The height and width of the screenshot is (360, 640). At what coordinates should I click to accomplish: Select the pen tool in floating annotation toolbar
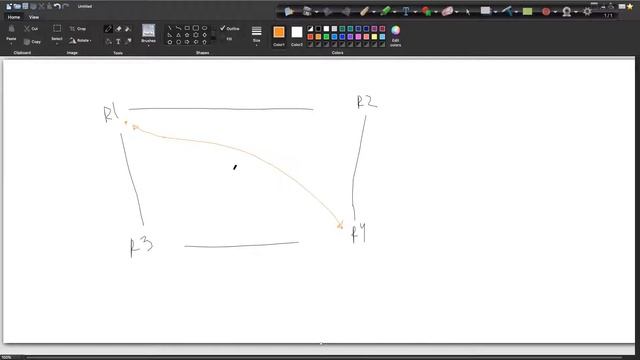pos(364,11)
